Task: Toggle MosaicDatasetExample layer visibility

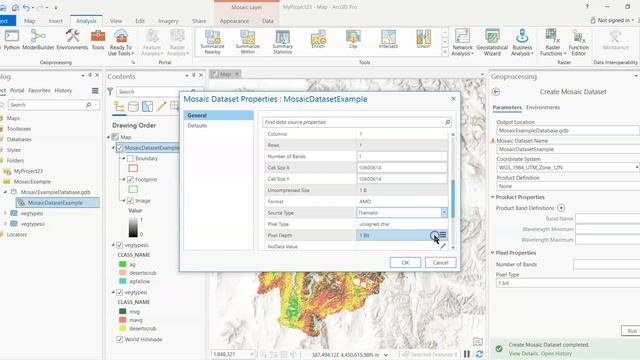Action: [119, 148]
